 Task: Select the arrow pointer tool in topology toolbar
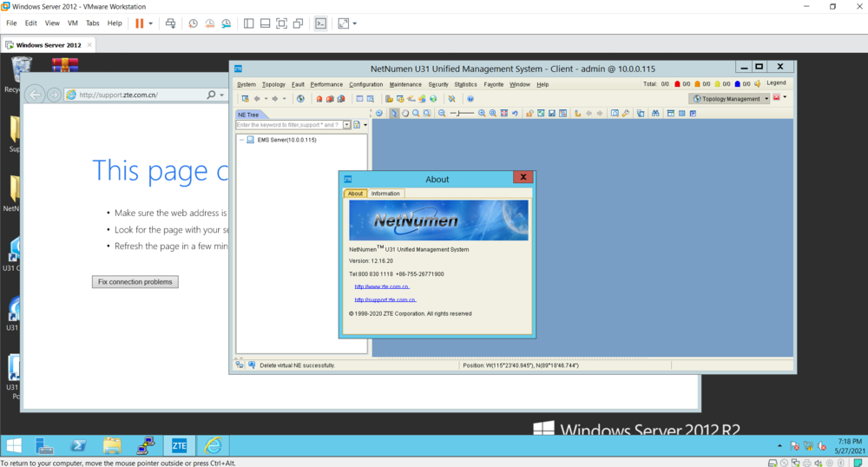[x=394, y=114]
